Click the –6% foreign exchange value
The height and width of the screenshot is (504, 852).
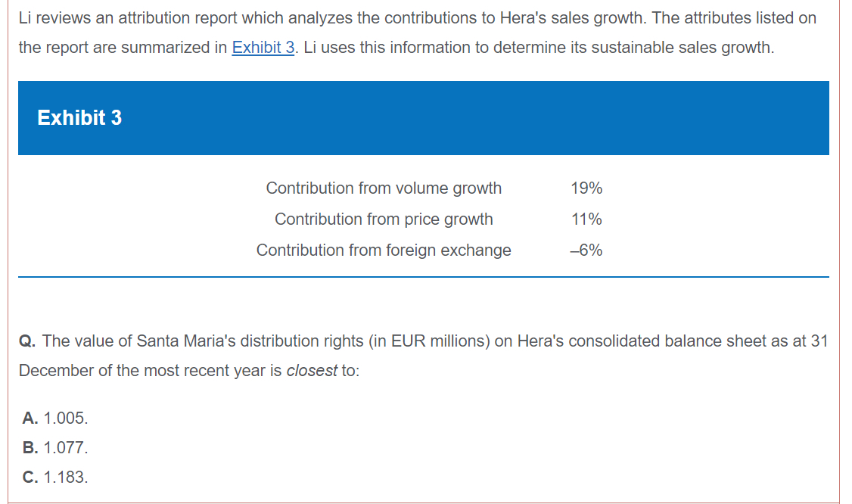point(586,250)
